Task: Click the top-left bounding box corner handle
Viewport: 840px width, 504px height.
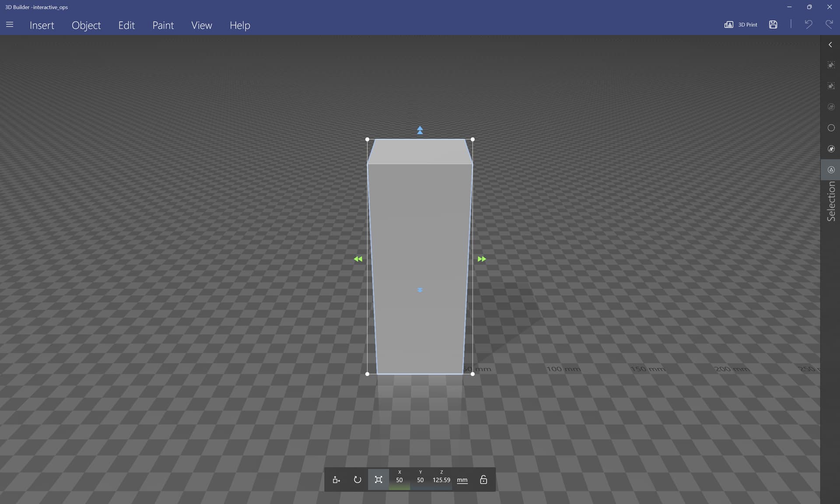Action: 367,139
